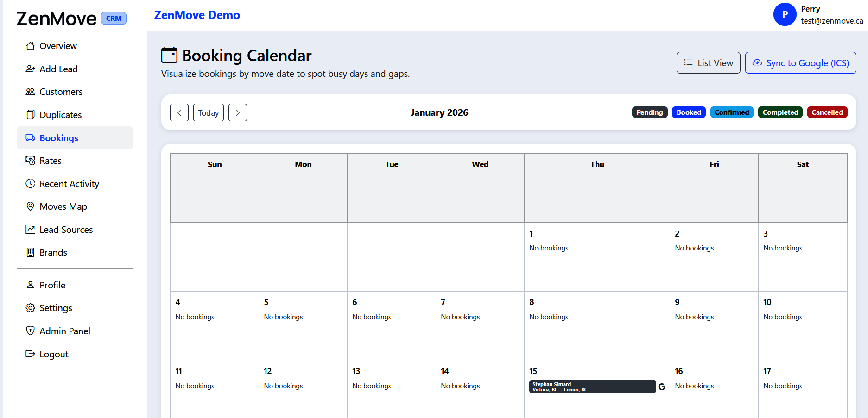Click the Moves Map pin icon

click(x=30, y=206)
